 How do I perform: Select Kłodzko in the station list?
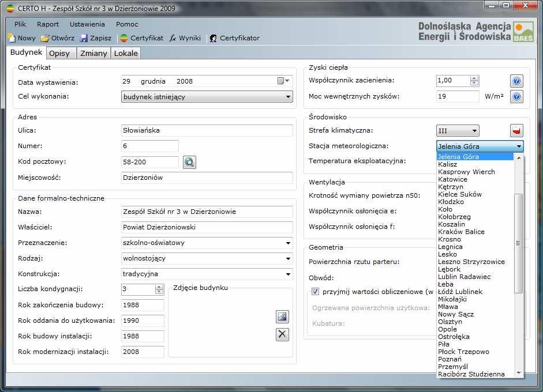[x=475, y=202]
